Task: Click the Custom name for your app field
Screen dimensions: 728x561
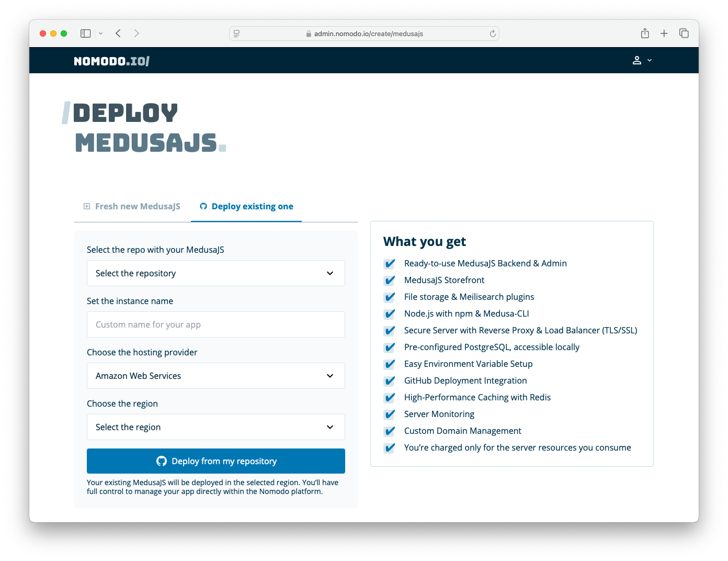Action: click(x=216, y=324)
